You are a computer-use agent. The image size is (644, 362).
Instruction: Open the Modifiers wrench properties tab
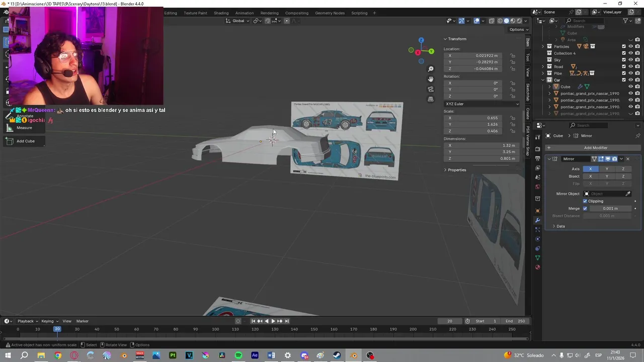click(x=537, y=220)
